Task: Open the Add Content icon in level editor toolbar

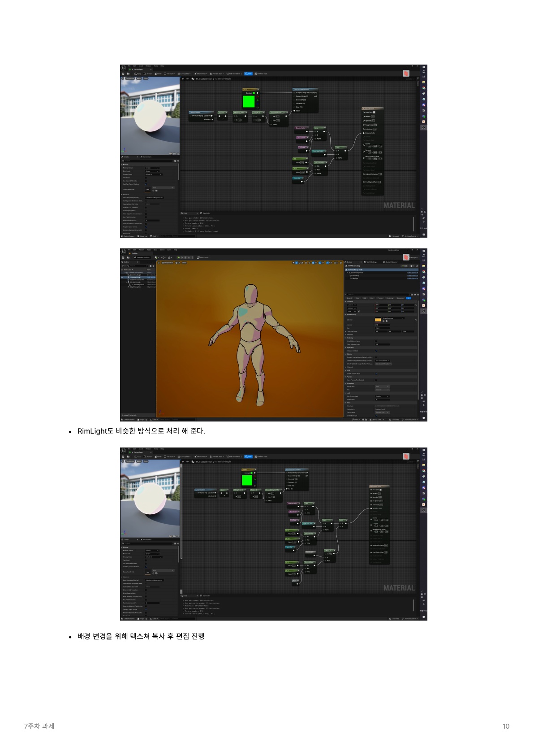Action: (x=156, y=257)
